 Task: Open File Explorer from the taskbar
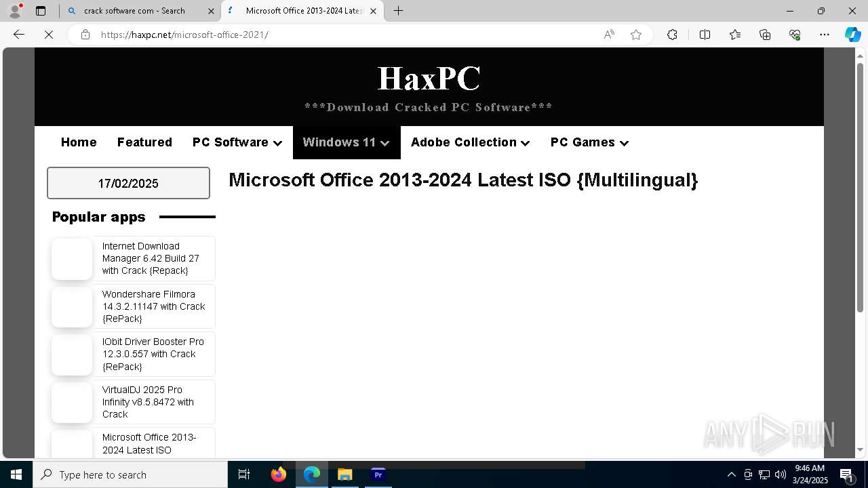click(x=344, y=474)
